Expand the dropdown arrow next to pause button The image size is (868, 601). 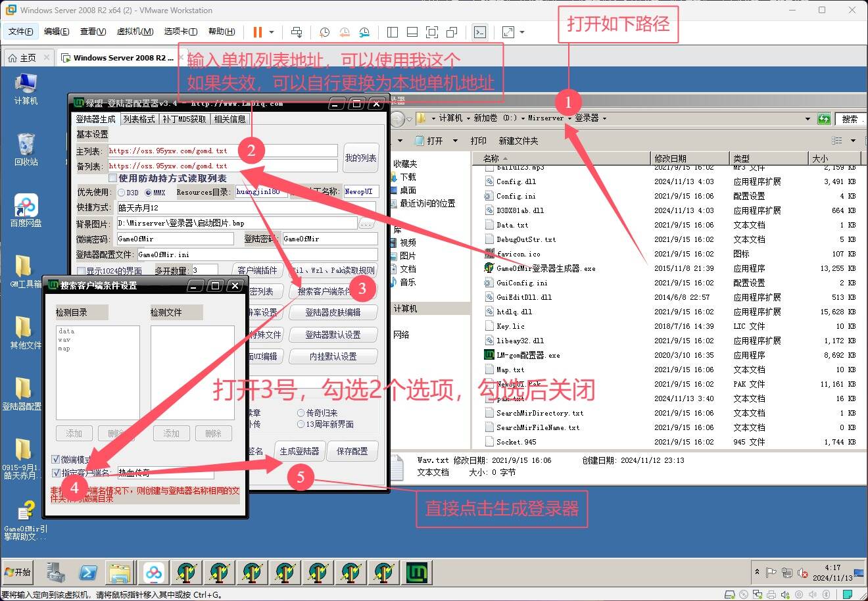coord(272,32)
